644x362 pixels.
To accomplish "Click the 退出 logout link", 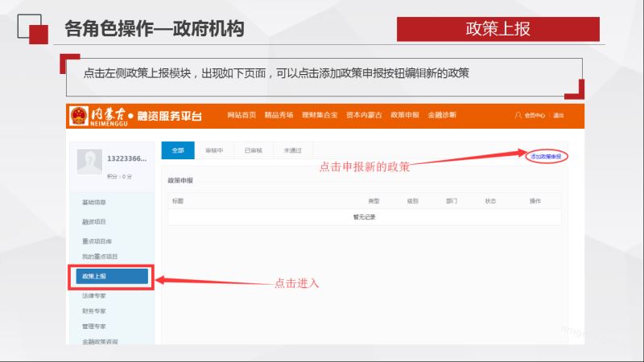I will click(558, 115).
